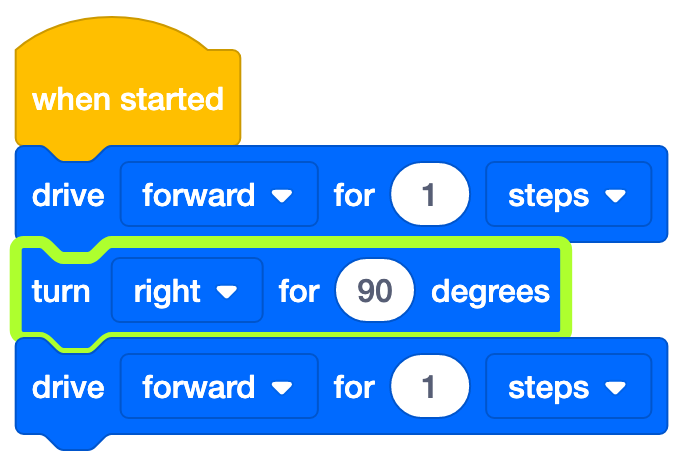Open the "right" direction dropdown in turn block

tap(187, 291)
